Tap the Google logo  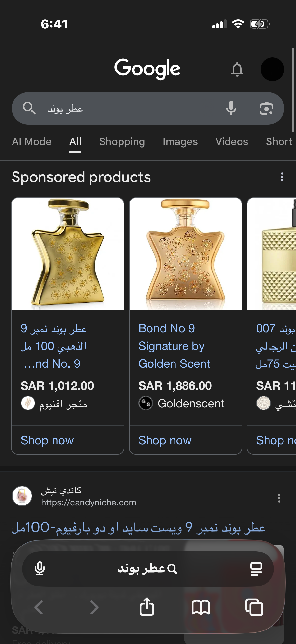point(147,69)
